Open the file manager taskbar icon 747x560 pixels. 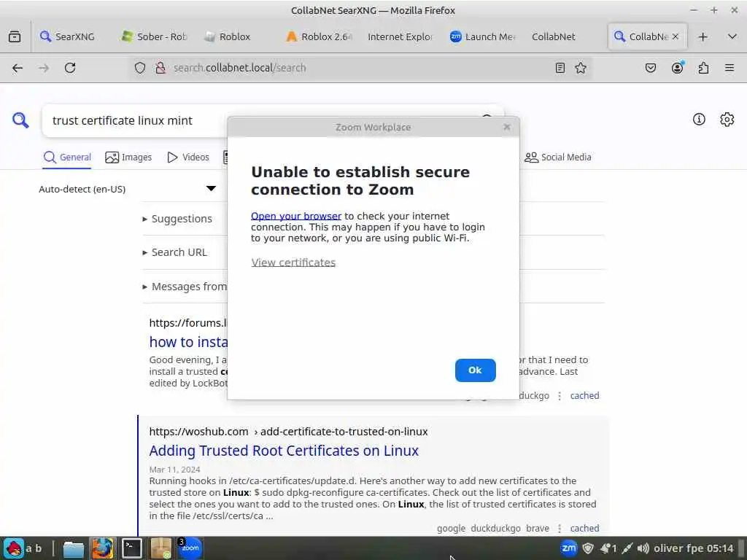point(74,549)
